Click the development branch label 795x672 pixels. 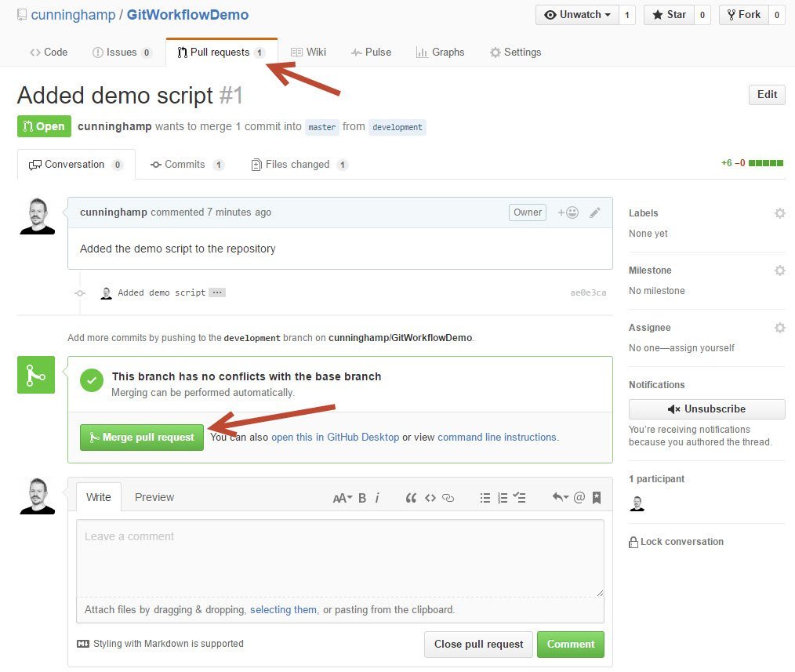pos(397,127)
